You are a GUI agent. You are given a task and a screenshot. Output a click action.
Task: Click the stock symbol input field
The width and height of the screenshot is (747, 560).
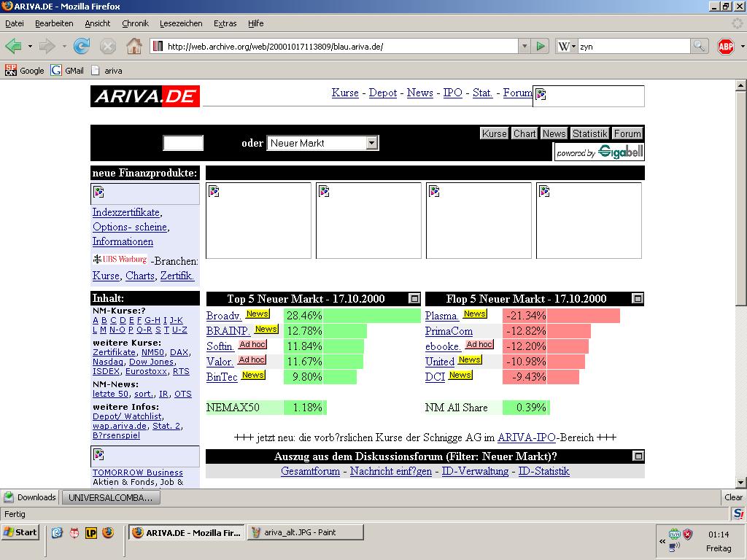pos(183,143)
